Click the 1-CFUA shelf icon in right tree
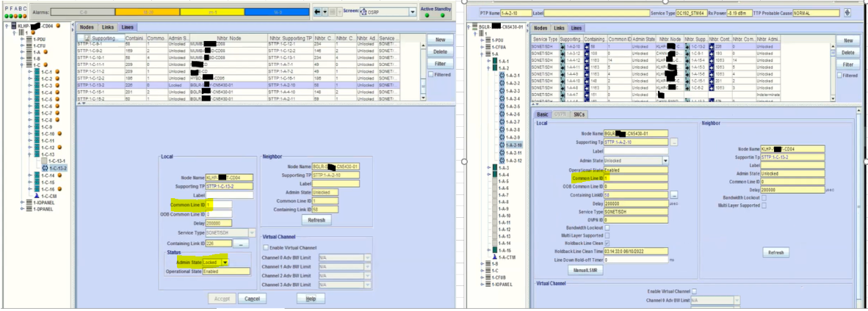Viewport: 868px width, 311px height. click(x=487, y=47)
